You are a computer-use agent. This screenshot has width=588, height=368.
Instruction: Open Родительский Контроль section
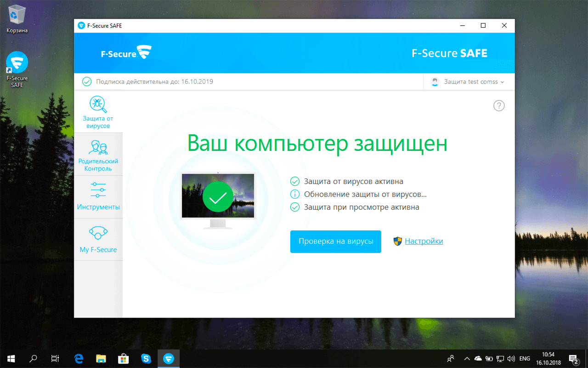[x=98, y=155]
